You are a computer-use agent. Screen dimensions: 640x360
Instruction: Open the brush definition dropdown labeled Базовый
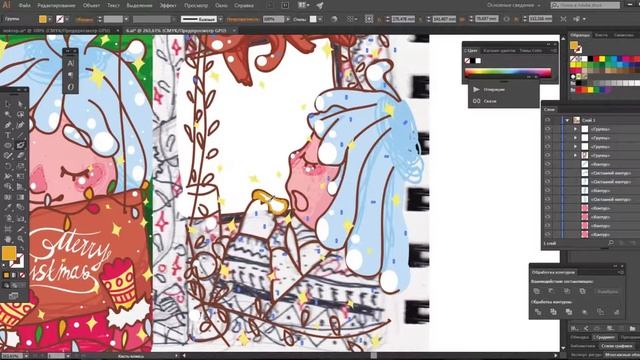click(x=220, y=19)
